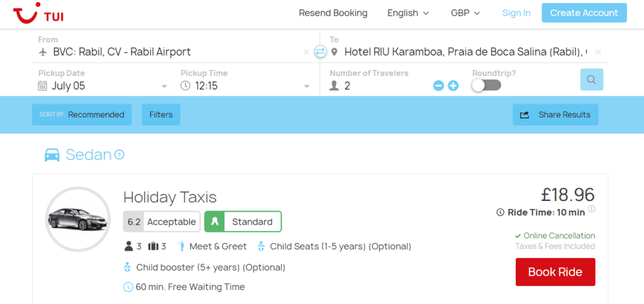Open the English language dropdown
The width and height of the screenshot is (644, 304).
[408, 13]
